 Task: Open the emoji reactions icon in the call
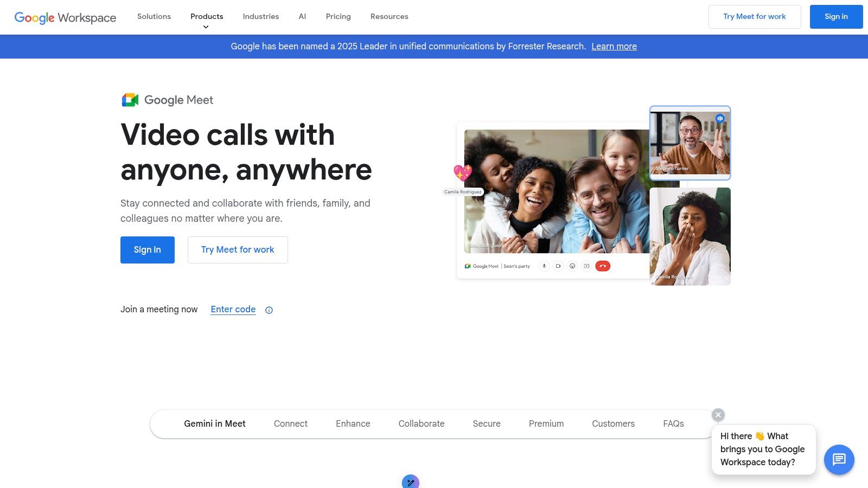tap(572, 266)
